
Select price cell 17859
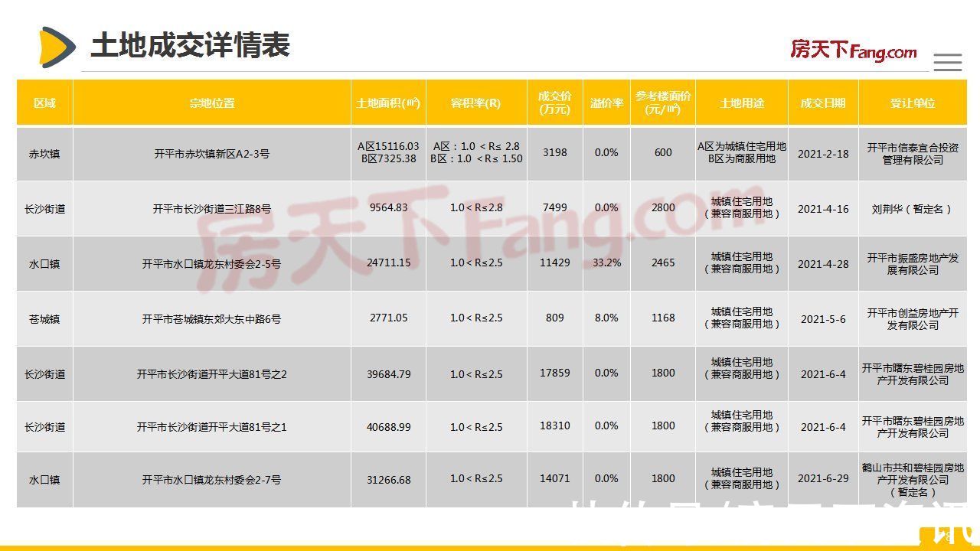[x=554, y=373]
